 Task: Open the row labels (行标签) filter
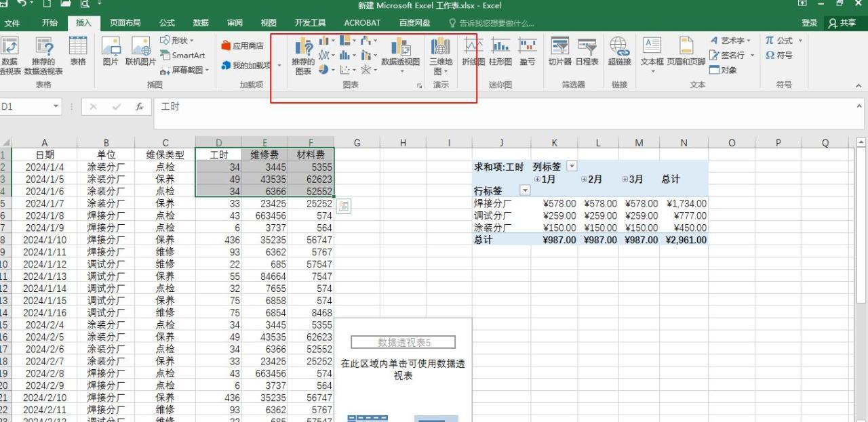[x=525, y=191]
